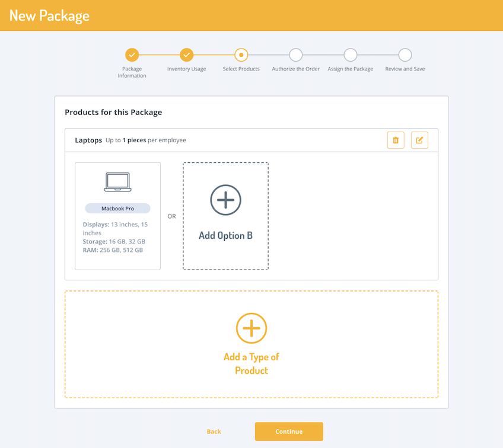
Task: Go to the Package Information step circle
Action: point(132,55)
